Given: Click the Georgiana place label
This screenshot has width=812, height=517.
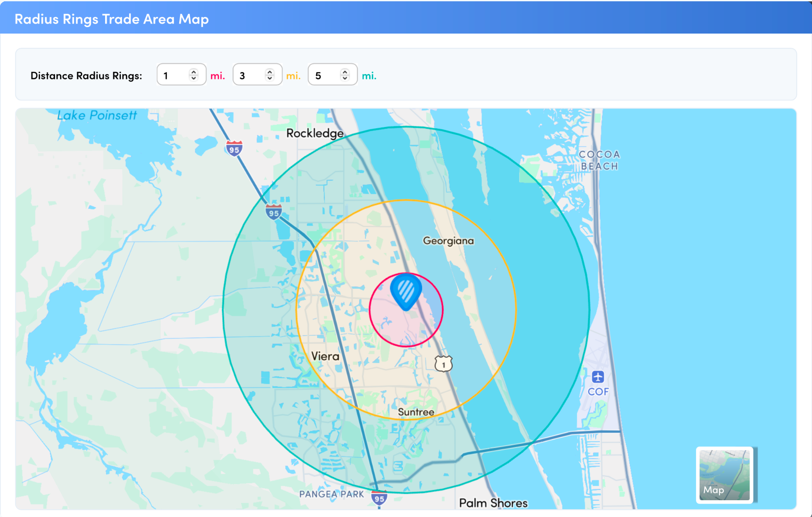Looking at the screenshot, I should pos(448,241).
